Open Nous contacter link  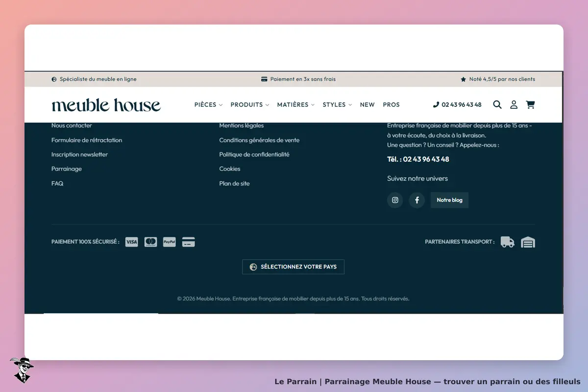(x=72, y=125)
